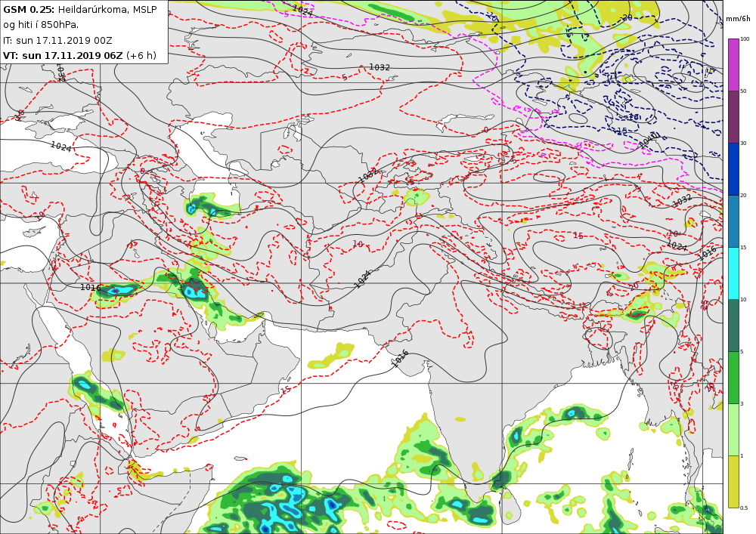
Task: Pick the purple 30–50 legend color band
Action: coord(733,117)
